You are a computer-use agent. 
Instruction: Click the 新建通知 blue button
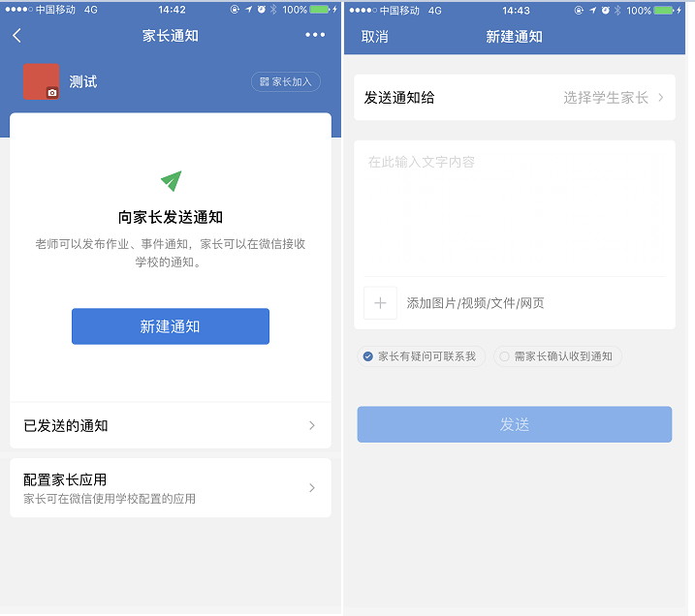click(171, 326)
